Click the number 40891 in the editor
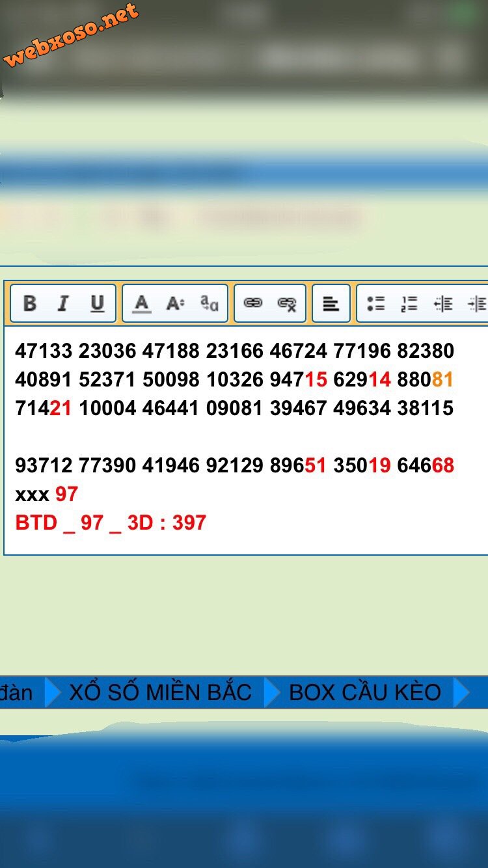 (x=44, y=379)
